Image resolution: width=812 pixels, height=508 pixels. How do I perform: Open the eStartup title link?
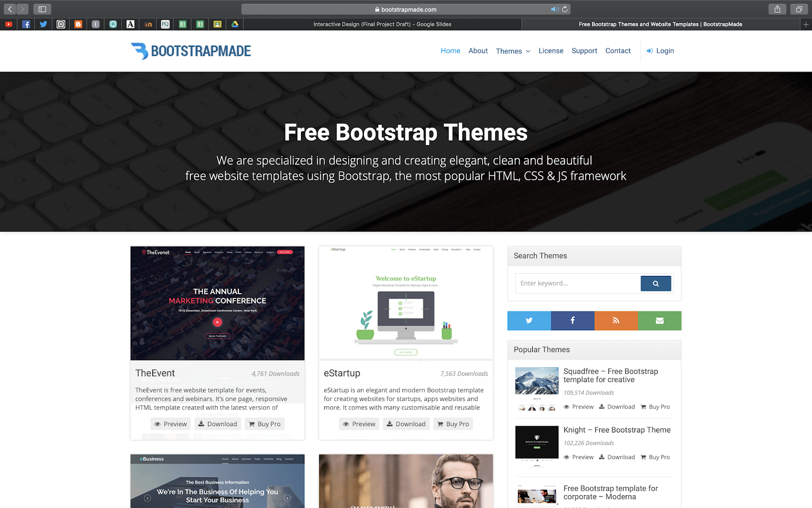342,373
